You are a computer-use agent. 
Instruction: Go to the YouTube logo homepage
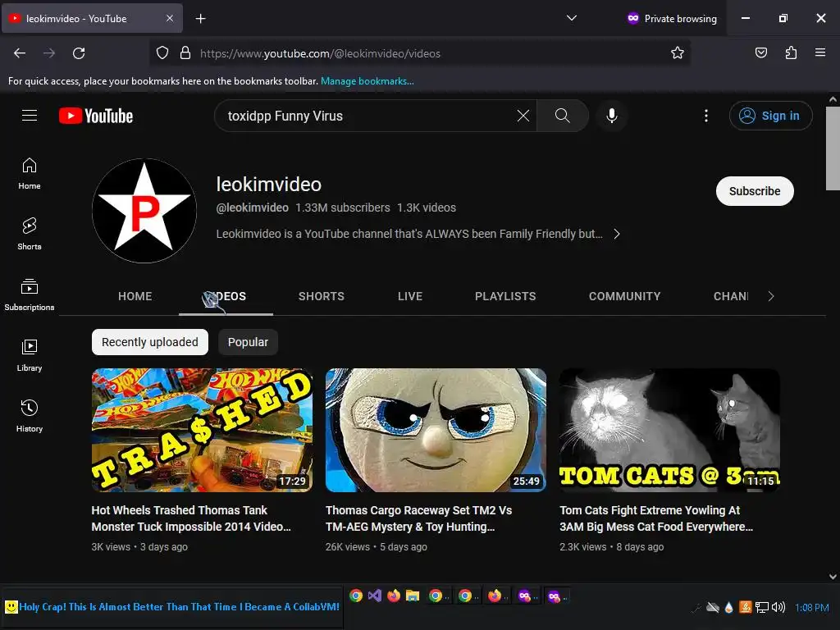coord(96,116)
